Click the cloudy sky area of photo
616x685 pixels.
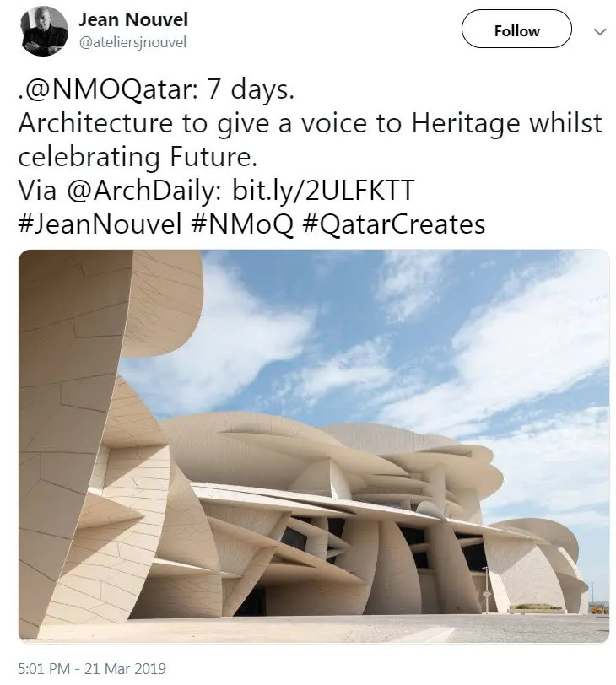point(371,327)
